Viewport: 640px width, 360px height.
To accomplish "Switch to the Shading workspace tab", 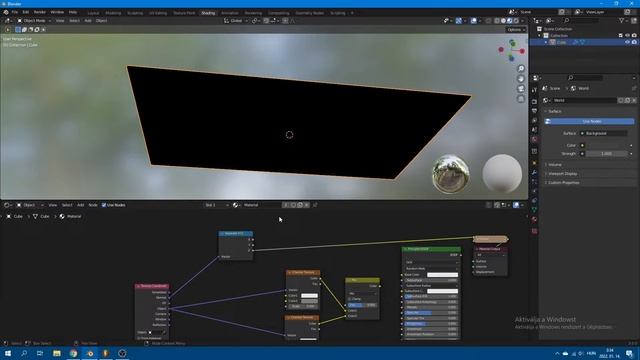I will click(208, 13).
